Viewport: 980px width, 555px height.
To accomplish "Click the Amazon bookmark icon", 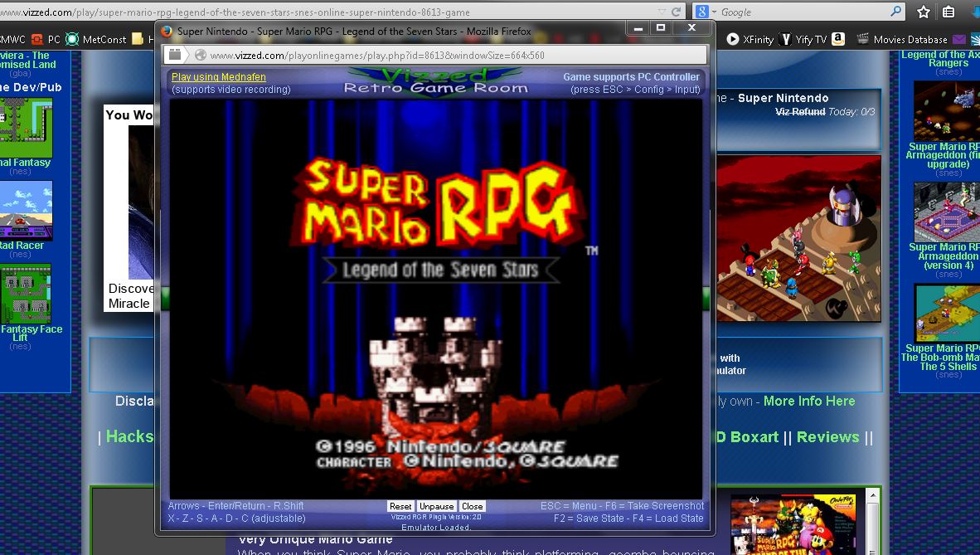I will pyautogui.click(x=838, y=39).
